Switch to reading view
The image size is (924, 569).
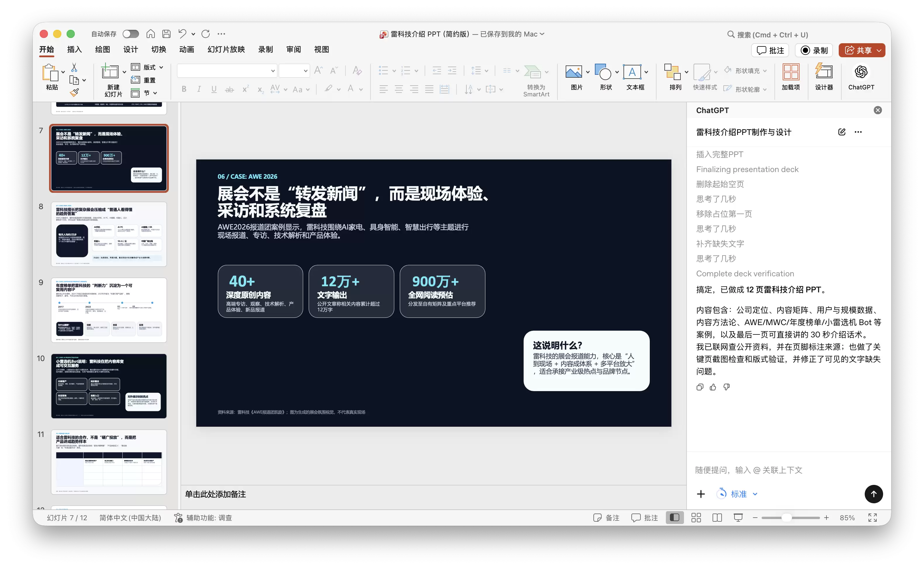pos(717,517)
